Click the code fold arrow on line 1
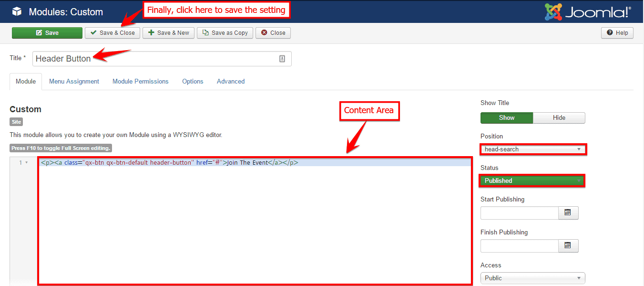Screen dimensions: 644x286 coord(27,163)
